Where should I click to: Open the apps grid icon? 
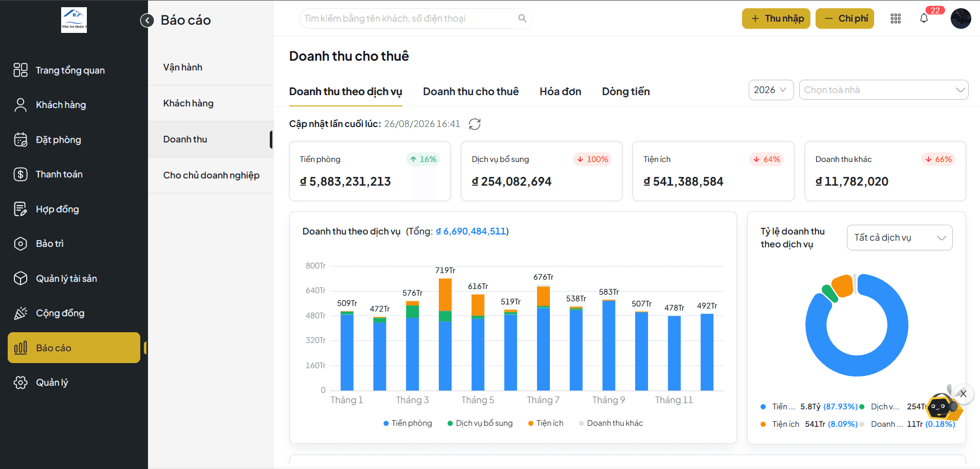pyautogui.click(x=895, y=19)
